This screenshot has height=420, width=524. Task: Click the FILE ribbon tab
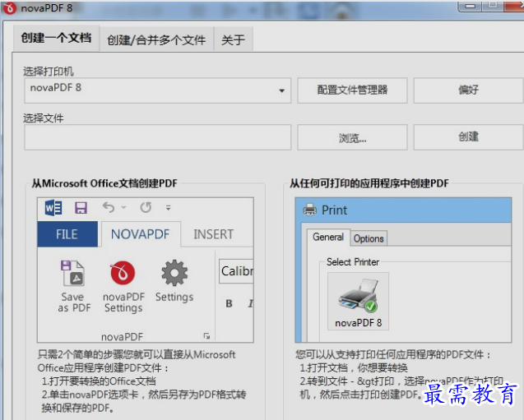coord(67,234)
